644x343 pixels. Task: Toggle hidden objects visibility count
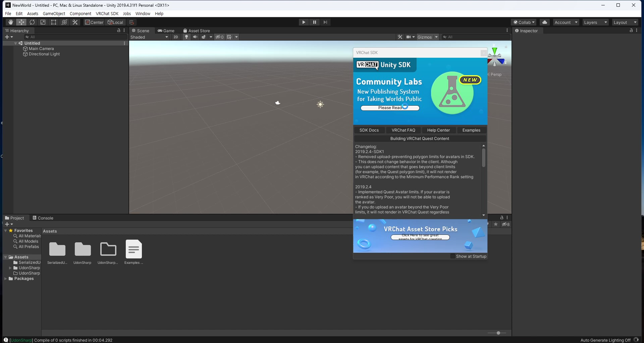(x=219, y=37)
